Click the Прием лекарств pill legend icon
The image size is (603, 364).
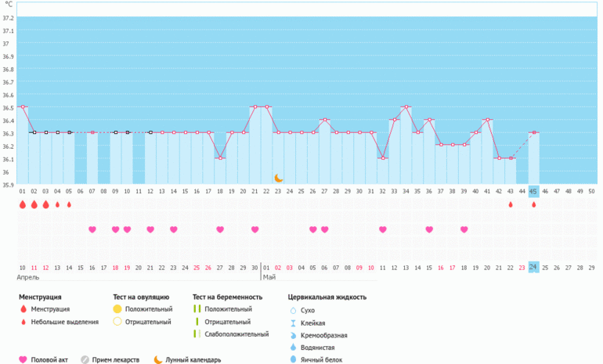pos(85,360)
